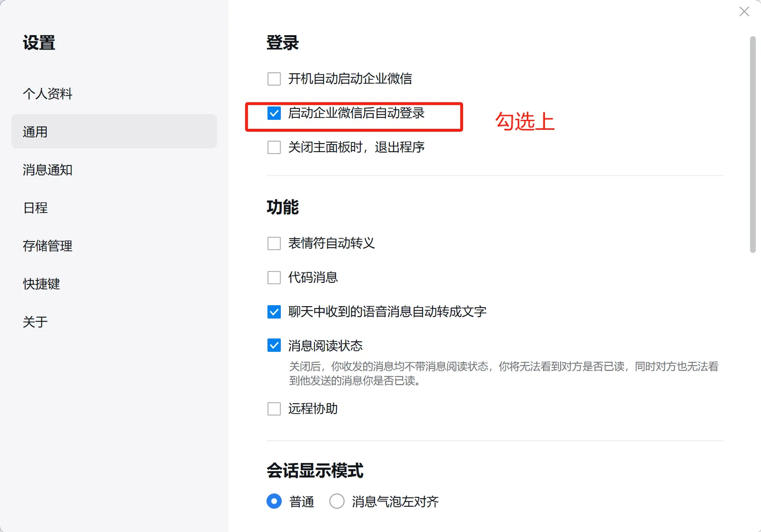The image size is (761, 532).
Task: Click the vertical scrollbar thumb
Action: point(753,144)
